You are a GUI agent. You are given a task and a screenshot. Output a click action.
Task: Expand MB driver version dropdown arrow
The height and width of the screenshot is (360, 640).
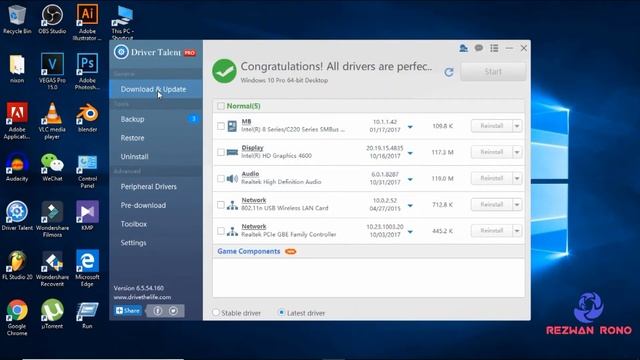(410, 127)
